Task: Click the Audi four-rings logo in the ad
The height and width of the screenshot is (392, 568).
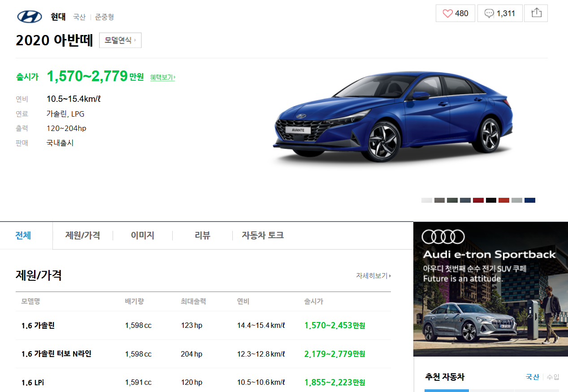Action: [x=443, y=236]
